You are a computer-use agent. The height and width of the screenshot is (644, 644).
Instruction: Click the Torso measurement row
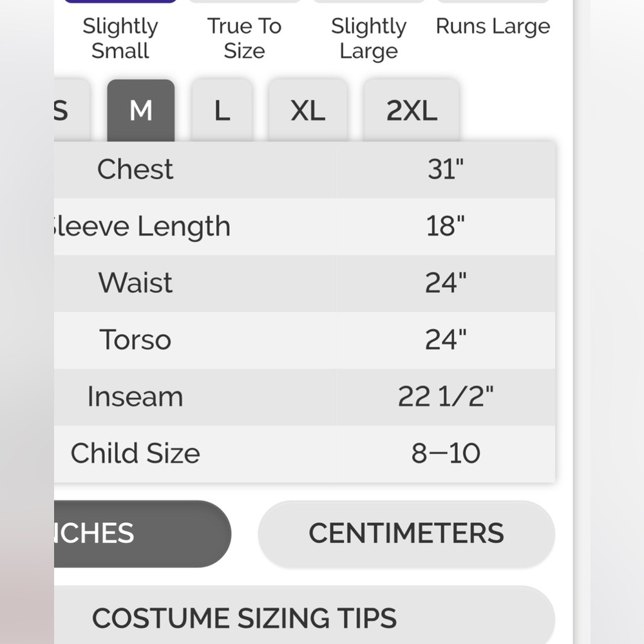[305, 340]
